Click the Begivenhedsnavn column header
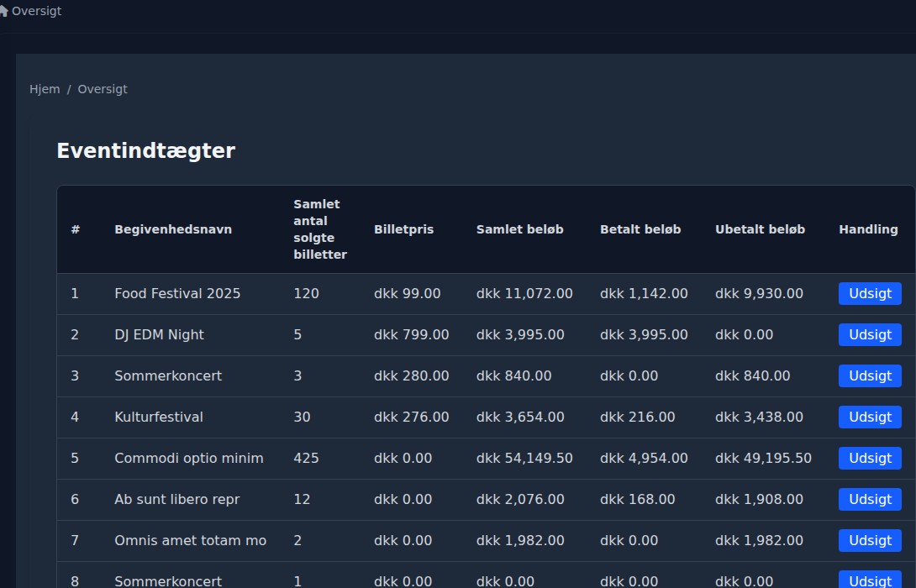The width and height of the screenshot is (916, 588). (x=173, y=229)
